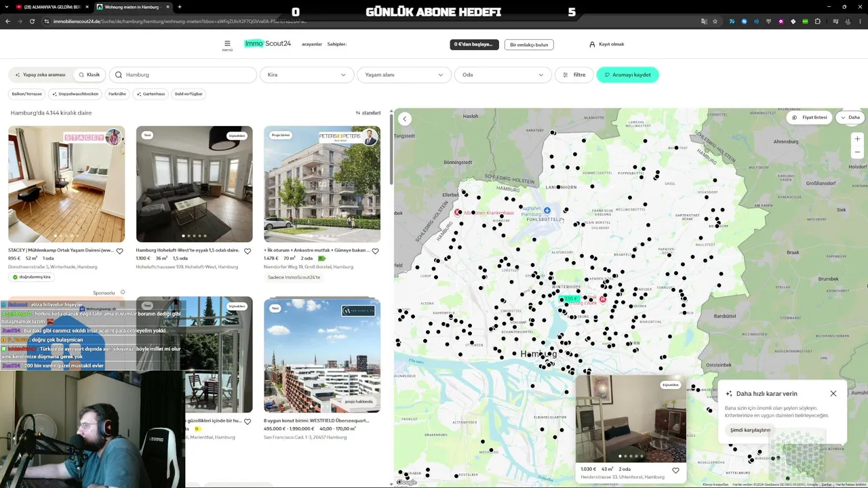Click the 0 €'dan başlaya... button

pyautogui.click(x=474, y=44)
